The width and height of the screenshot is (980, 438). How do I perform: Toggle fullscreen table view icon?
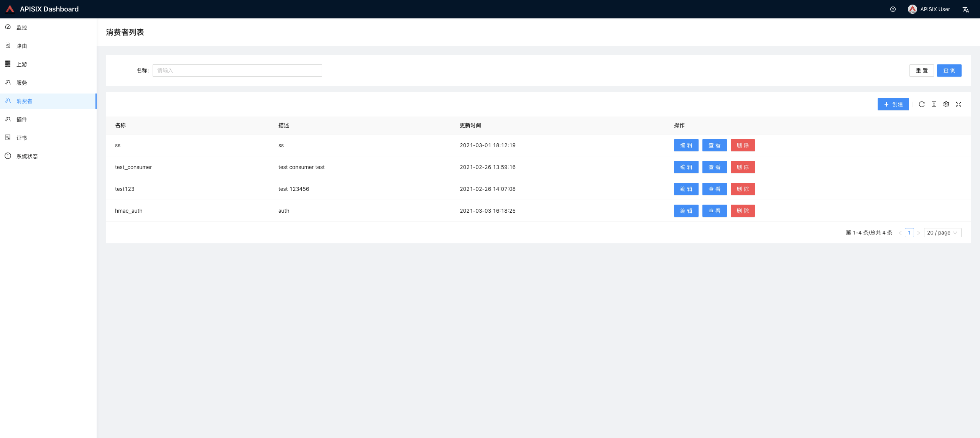[x=958, y=104]
